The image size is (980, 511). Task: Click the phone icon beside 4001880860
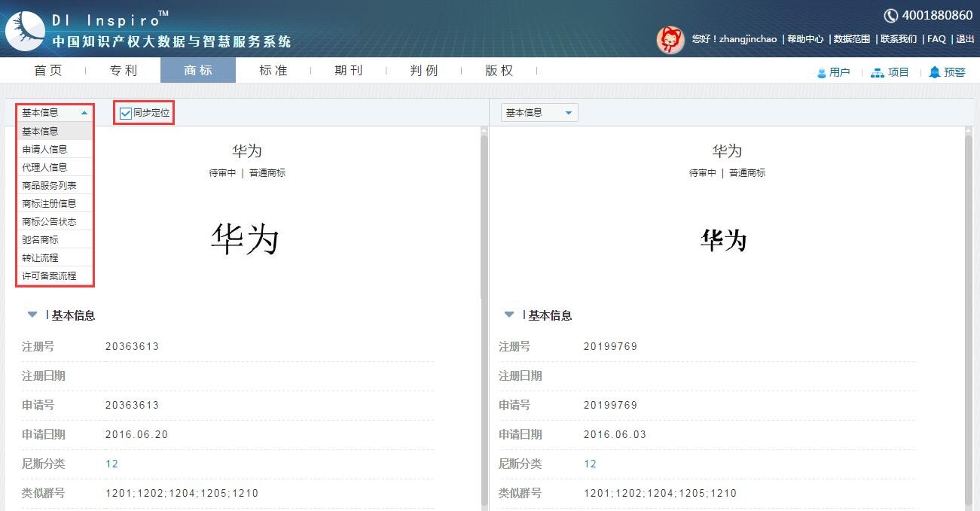pos(890,15)
